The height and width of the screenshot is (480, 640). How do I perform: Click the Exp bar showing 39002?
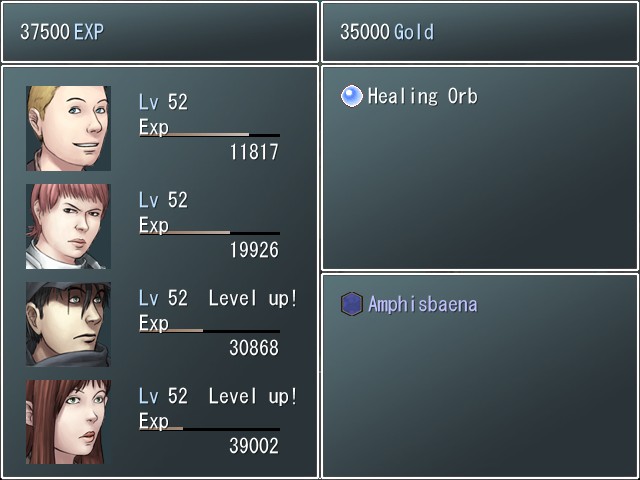click(210, 429)
